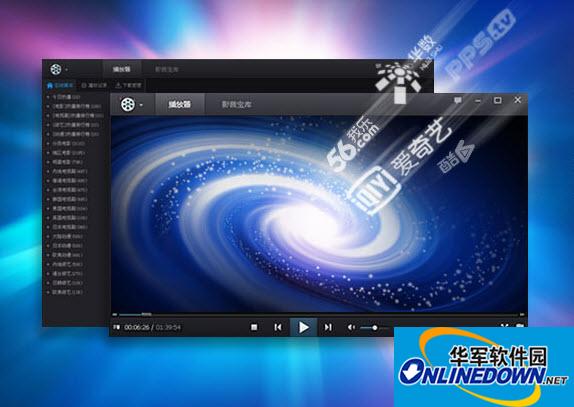Mute audio using the speaker icon

(351, 327)
